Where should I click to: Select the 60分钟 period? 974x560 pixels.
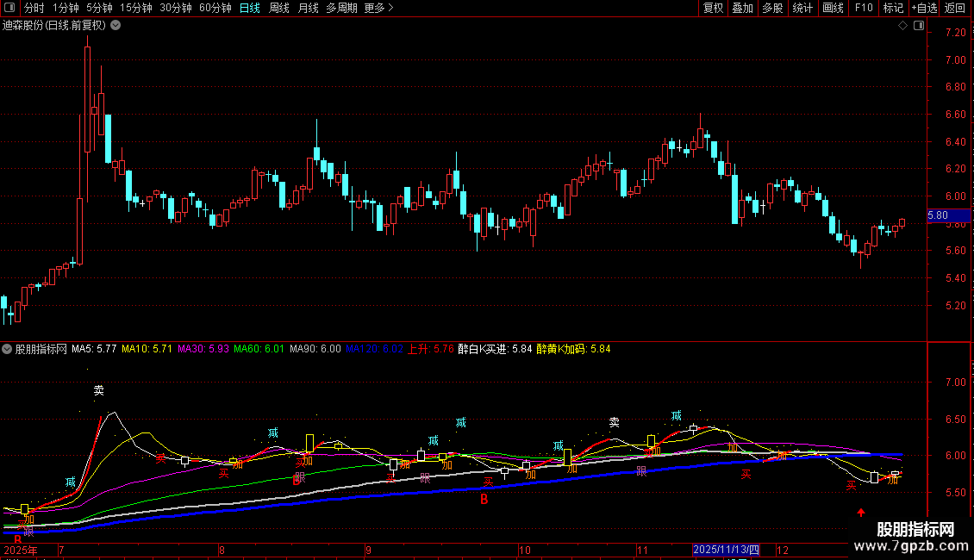pyautogui.click(x=215, y=8)
